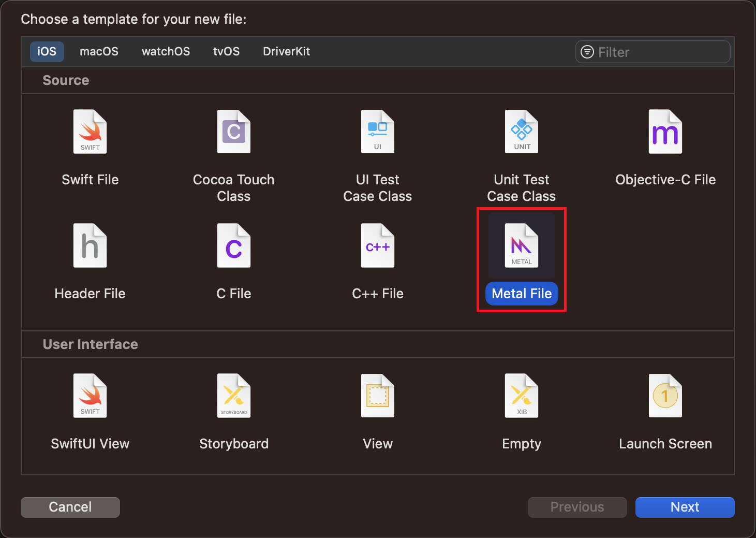The width and height of the screenshot is (756, 538).
Task: Select the View template icon
Action: 378,396
